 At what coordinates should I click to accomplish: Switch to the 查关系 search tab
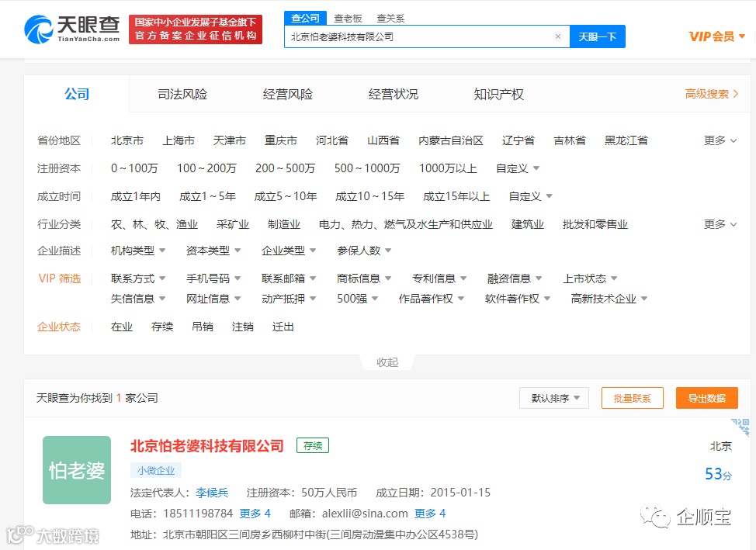pyautogui.click(x=390, y=19)
